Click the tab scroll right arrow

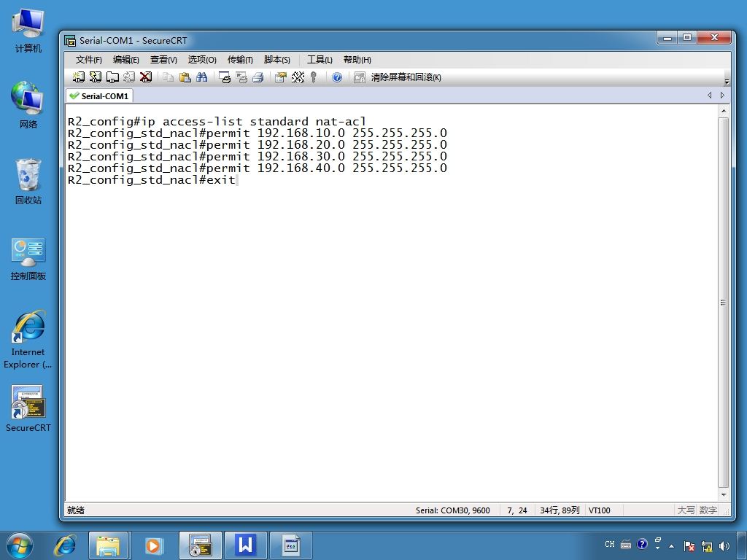722,96
